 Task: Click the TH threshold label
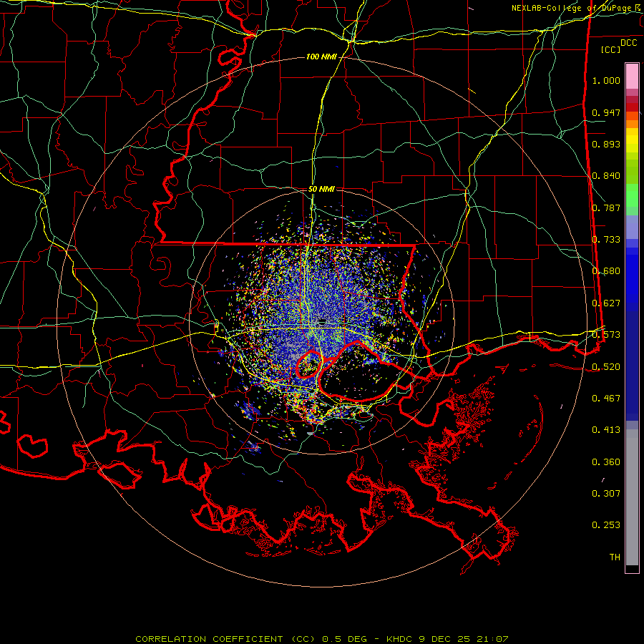point(615,557)
